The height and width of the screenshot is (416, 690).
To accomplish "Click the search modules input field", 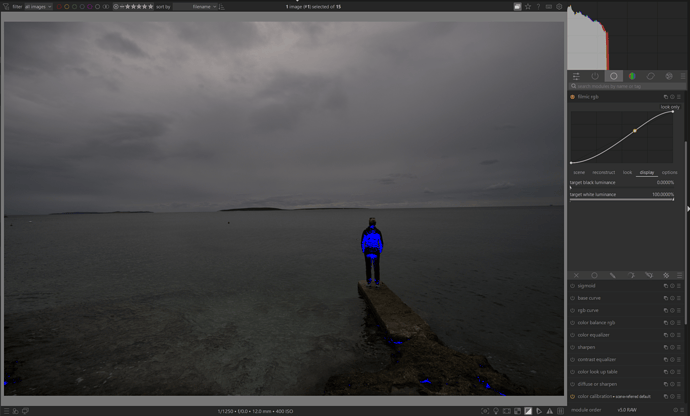I will [x=627, y=86].
